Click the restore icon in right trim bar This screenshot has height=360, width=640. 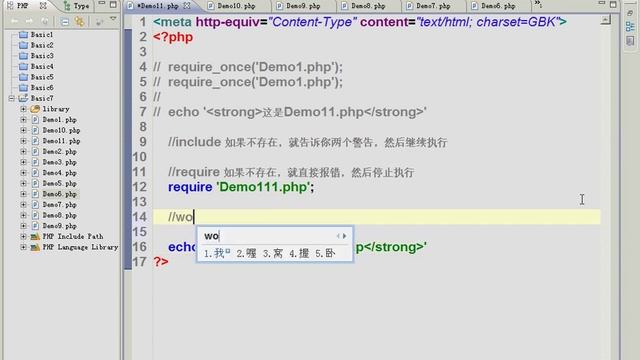[630, 13]
